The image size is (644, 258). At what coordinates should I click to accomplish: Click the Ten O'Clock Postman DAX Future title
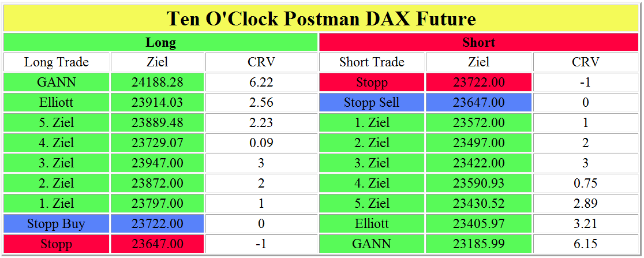tap(321, 18)
